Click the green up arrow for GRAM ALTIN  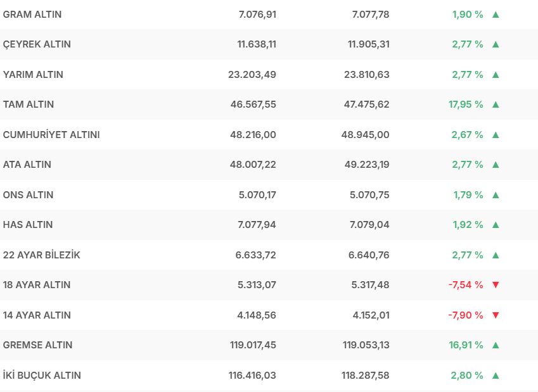(x=496, y=14)
